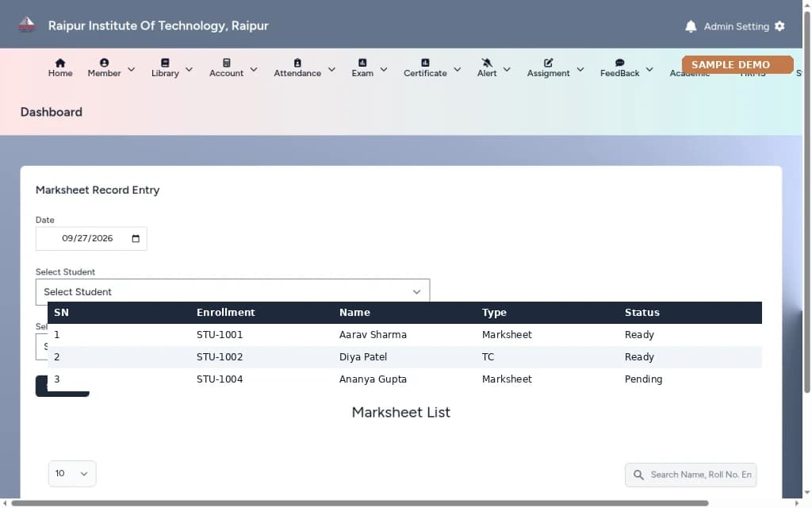This screenshot has height=508, width=812.
Task: Expand the Member menu chevron
Action: coord(131,69)
